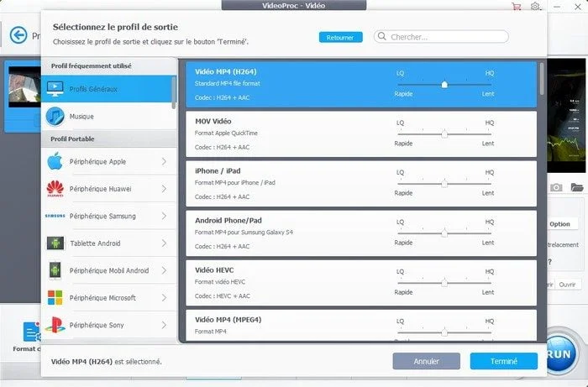
Task: Click the Format document icon at bottom left
Action: 32,332
